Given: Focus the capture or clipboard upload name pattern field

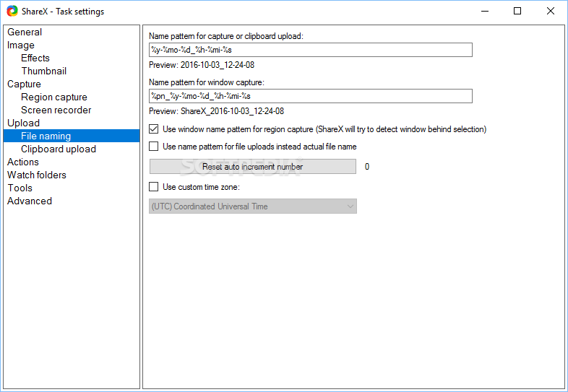Looking at the screenshot, I should click(311, 50).
